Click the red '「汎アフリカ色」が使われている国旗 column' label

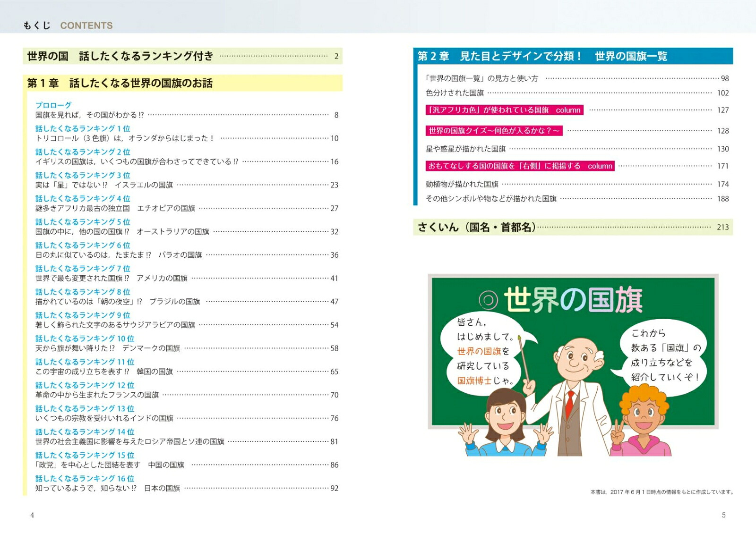click(x=505, y=110)
